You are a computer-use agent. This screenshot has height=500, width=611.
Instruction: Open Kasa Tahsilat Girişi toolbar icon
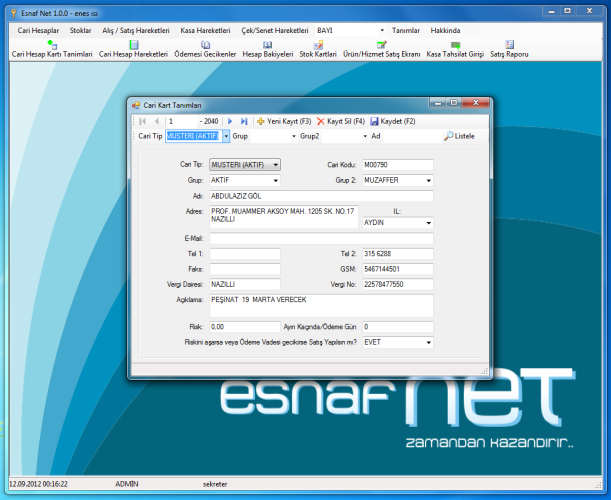[455, 44]
